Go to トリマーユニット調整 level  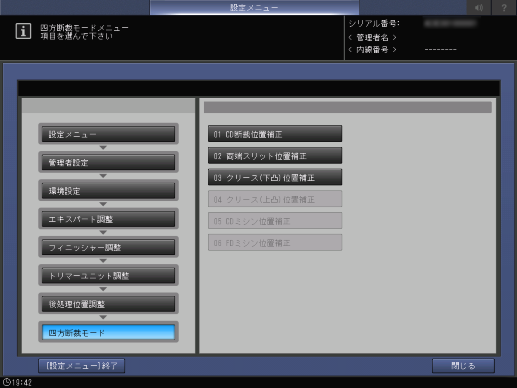point(108,276)
